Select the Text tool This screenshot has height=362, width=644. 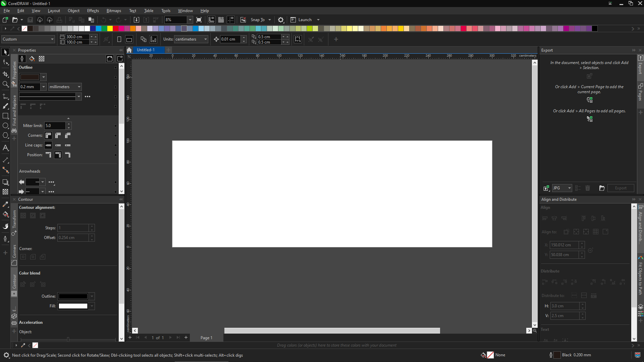pyautogui.click(x=5, y=148)
